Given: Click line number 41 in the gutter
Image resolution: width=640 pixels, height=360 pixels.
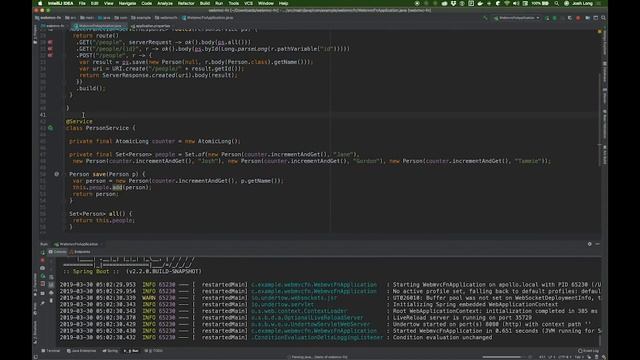Looking at the screenshot, I should point(43,115).
